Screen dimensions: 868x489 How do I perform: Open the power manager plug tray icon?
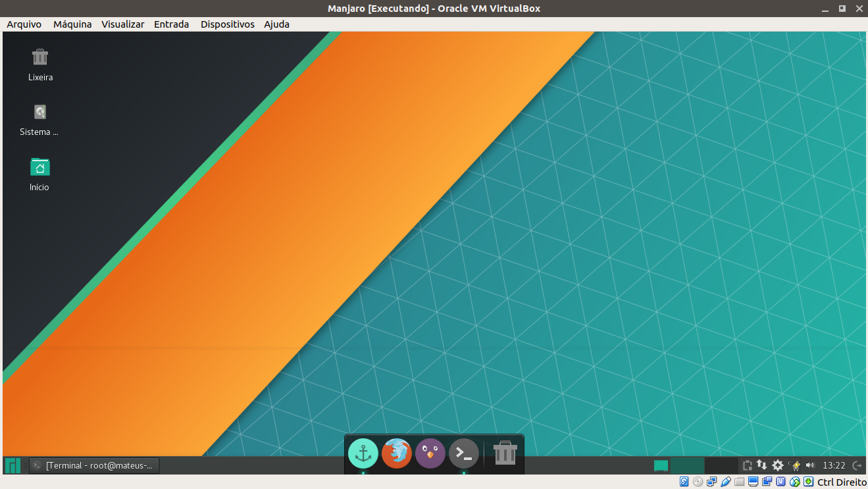[x=794, y=465]
